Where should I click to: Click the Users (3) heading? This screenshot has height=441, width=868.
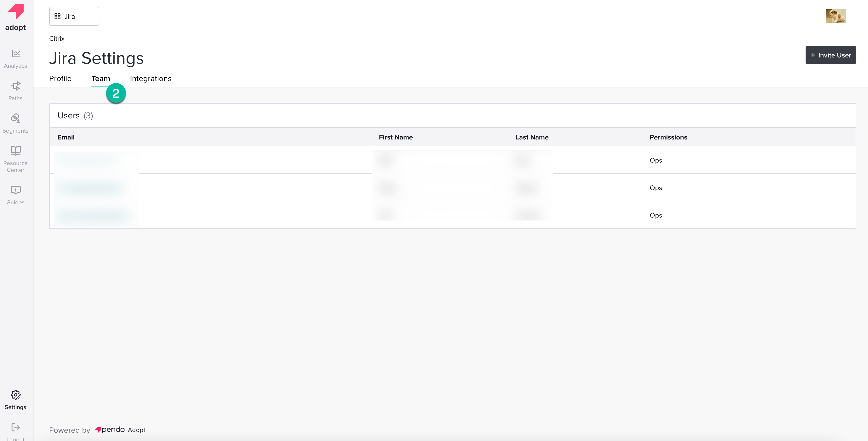point(75,115)
